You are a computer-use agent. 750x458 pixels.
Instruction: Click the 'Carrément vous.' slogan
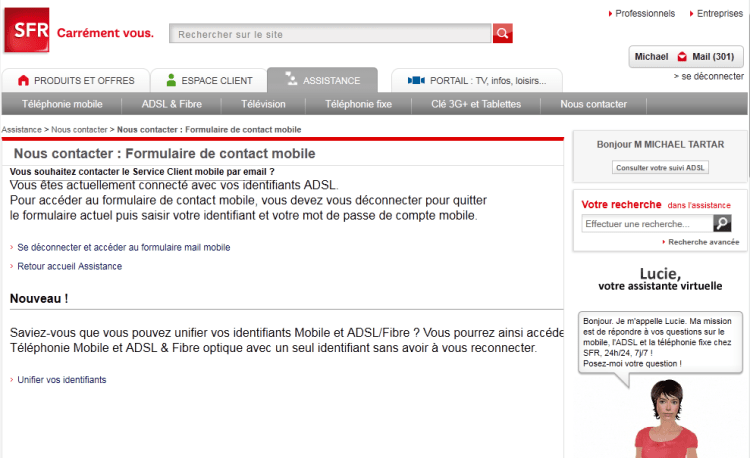pyautogui.click(x=105, y=33)
